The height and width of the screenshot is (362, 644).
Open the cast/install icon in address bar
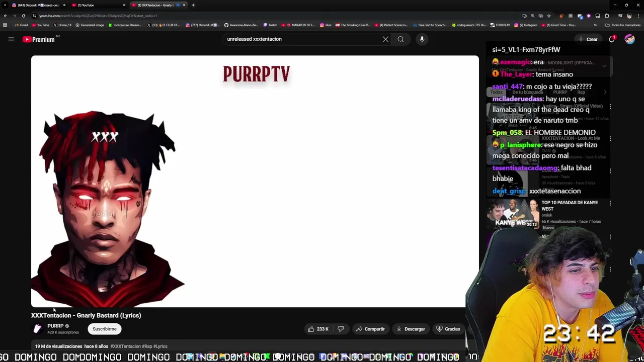point(524,16)
